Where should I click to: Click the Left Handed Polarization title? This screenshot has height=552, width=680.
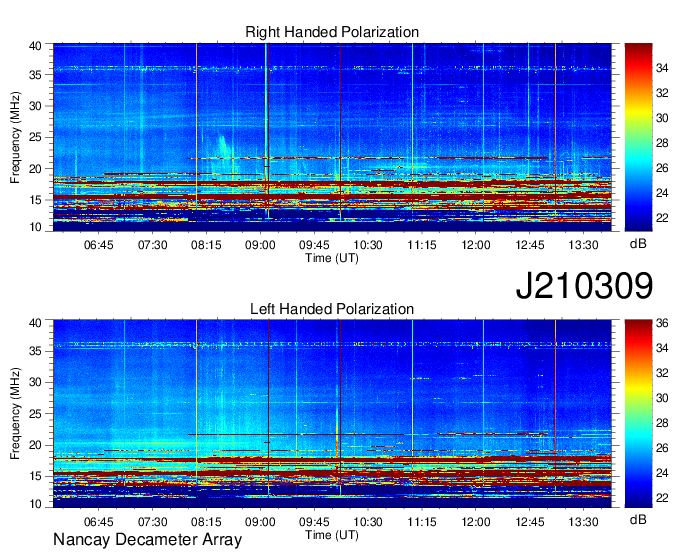[x=332, y=309]
